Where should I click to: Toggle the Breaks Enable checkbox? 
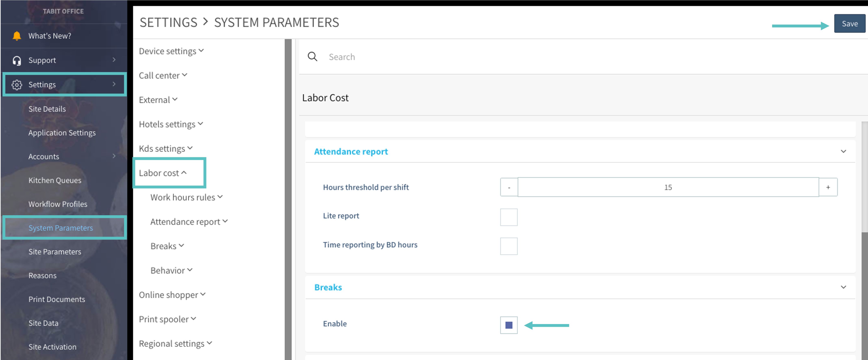click(x=508, y=325)
